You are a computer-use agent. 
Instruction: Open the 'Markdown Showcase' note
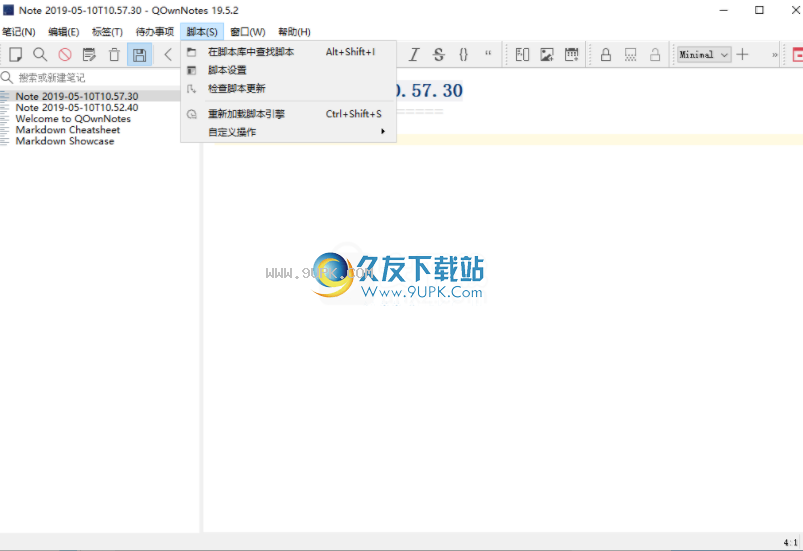tap(65, 141)
